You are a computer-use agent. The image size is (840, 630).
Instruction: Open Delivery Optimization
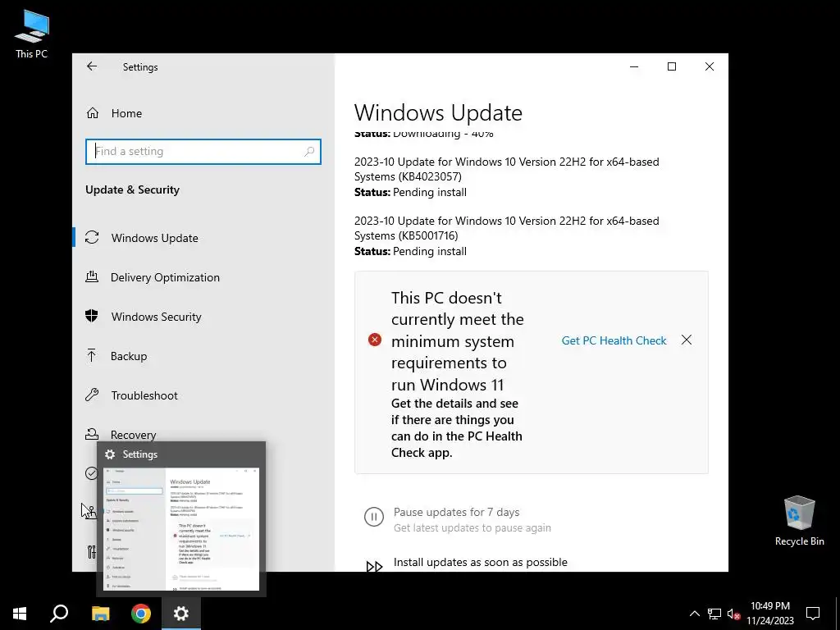click(165, 277)
